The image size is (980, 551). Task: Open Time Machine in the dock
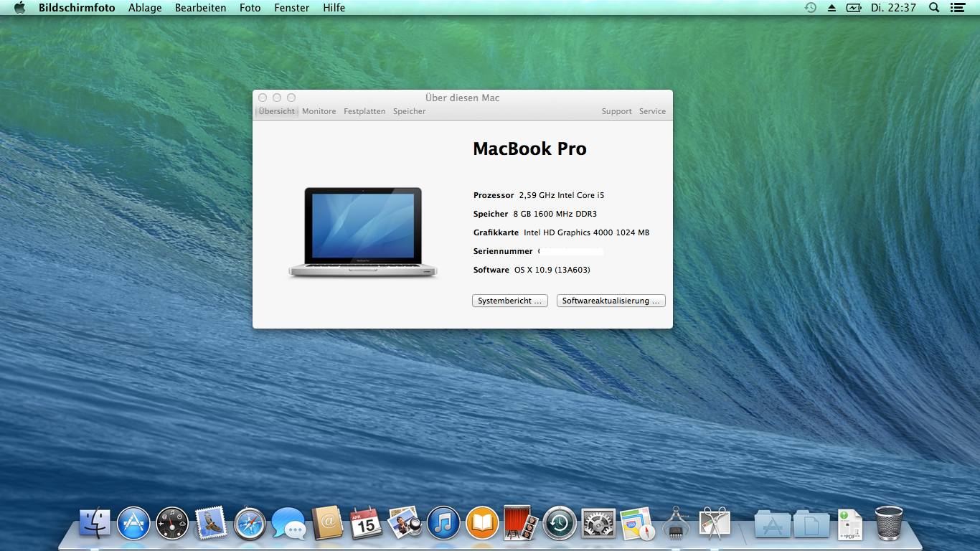[560, 523]
